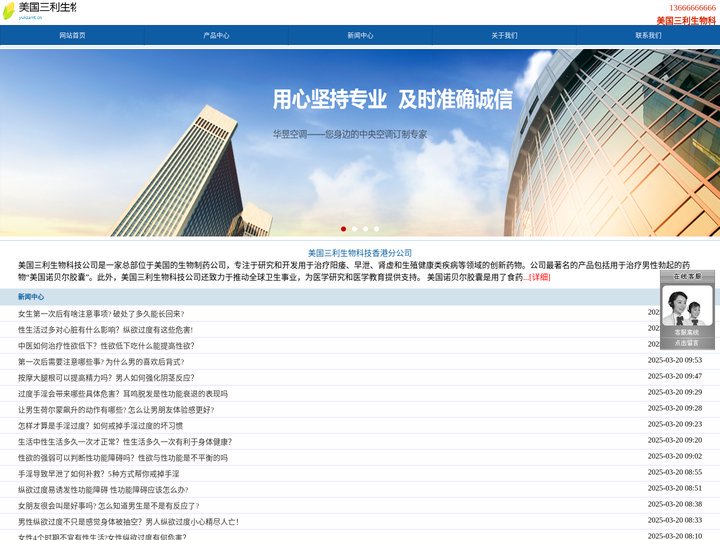Click date 2025-03-20 08:33
The height and width of the screenshot is (540, 720).
675,521
